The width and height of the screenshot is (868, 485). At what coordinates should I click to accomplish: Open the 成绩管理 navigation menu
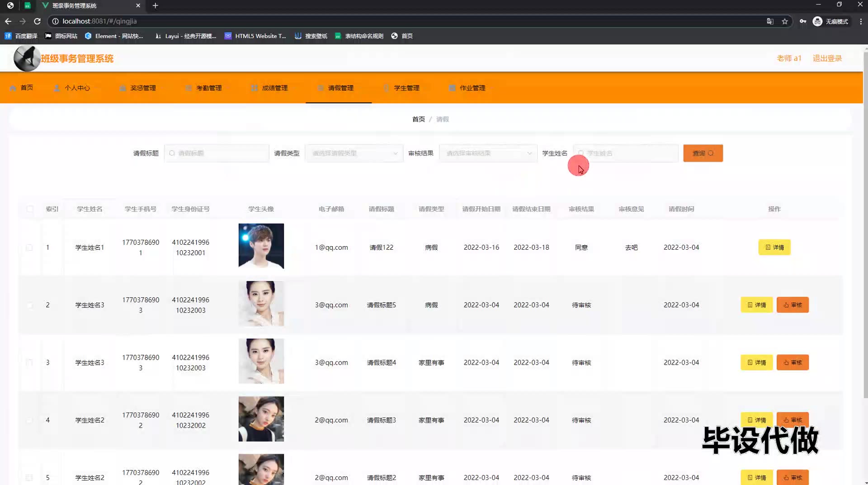[270, 88]
